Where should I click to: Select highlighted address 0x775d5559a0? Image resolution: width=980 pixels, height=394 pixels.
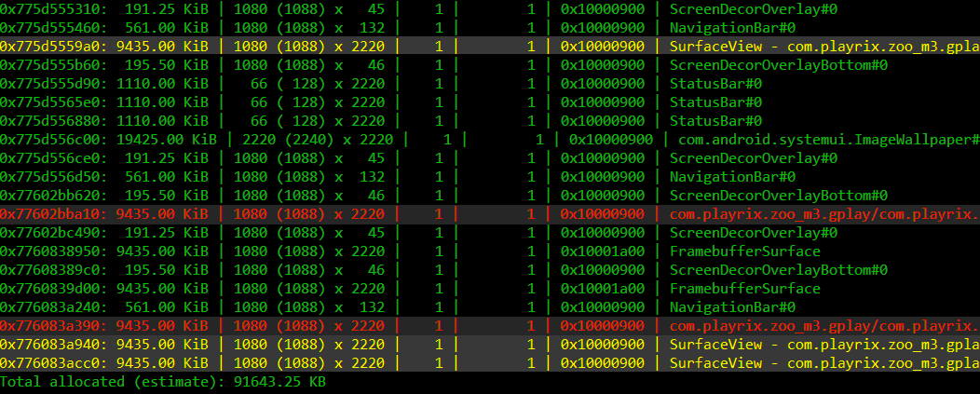point(53,47)
